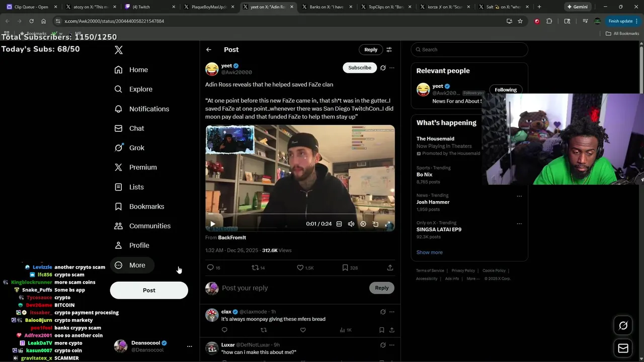Repost the post with 14 reposts
The width and height of the screenshot is (644, 362).
click(258, 267)
